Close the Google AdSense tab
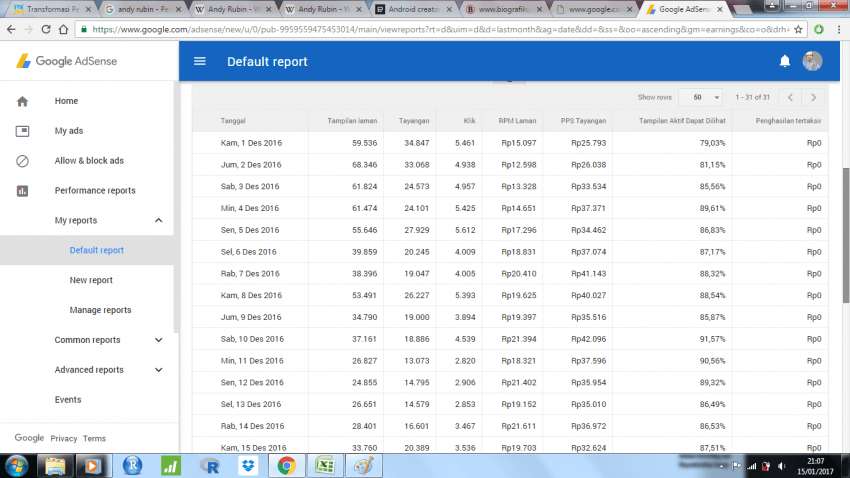The height and width of the screenshot is (478, 850). coord(720,9)
